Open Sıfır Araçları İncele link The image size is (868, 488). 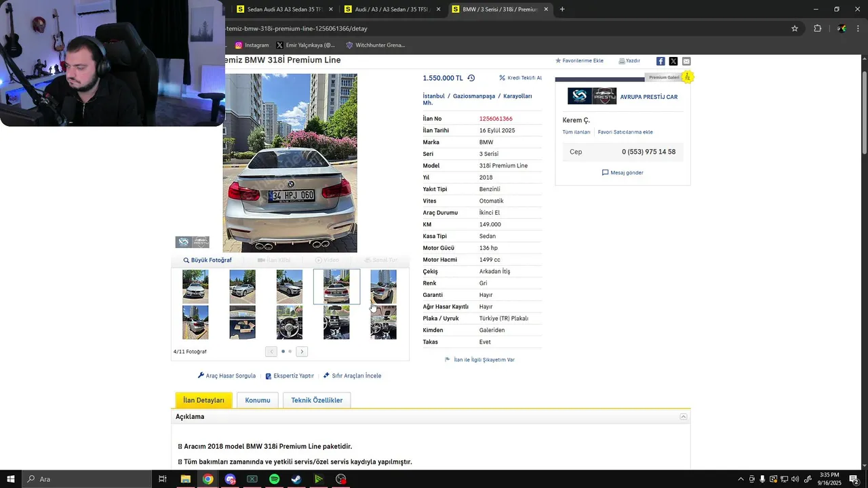[352, 375]
